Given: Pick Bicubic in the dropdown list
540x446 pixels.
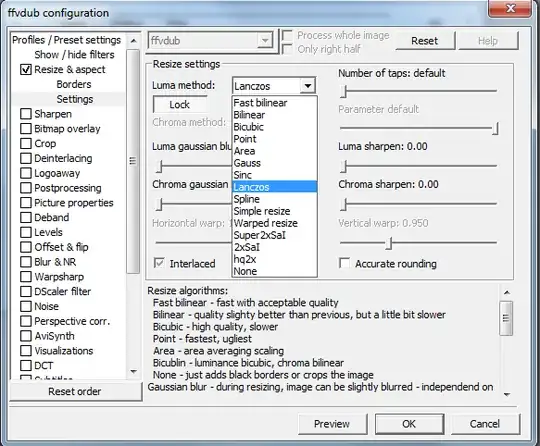Looking at the screenshot, I should tap(274, 127).
